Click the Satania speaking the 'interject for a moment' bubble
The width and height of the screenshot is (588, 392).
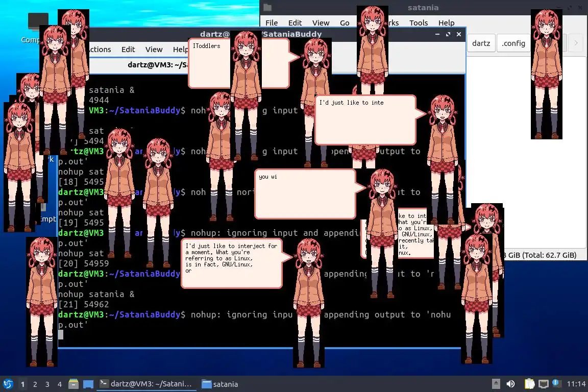point(309,303)
